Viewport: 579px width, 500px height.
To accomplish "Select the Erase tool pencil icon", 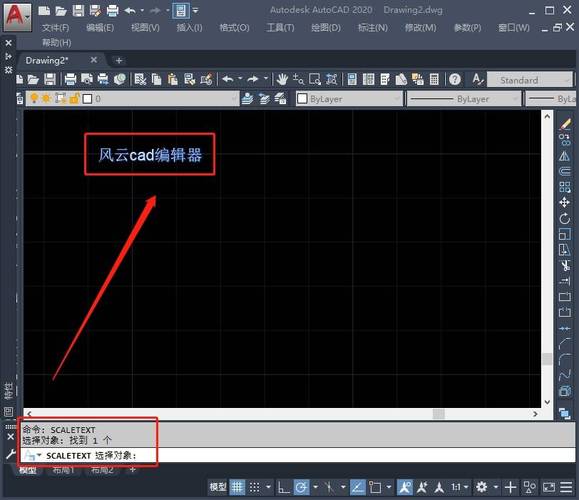I will 565,124.
